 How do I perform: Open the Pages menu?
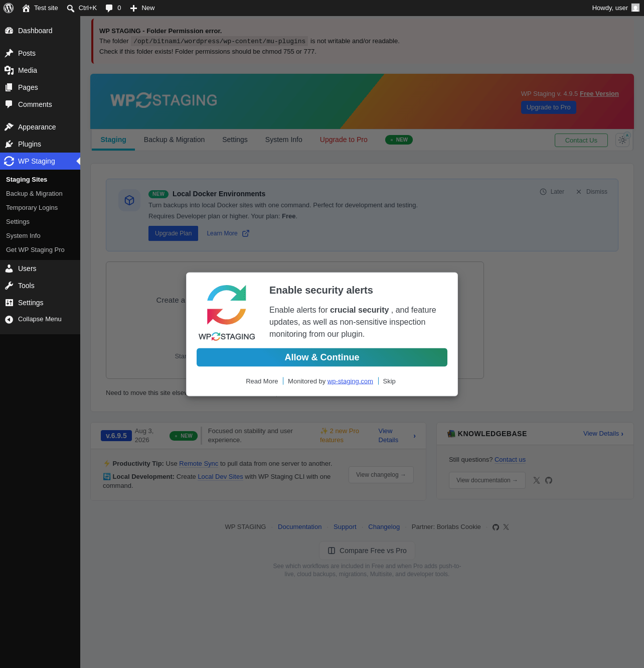(x=40, y=87)
